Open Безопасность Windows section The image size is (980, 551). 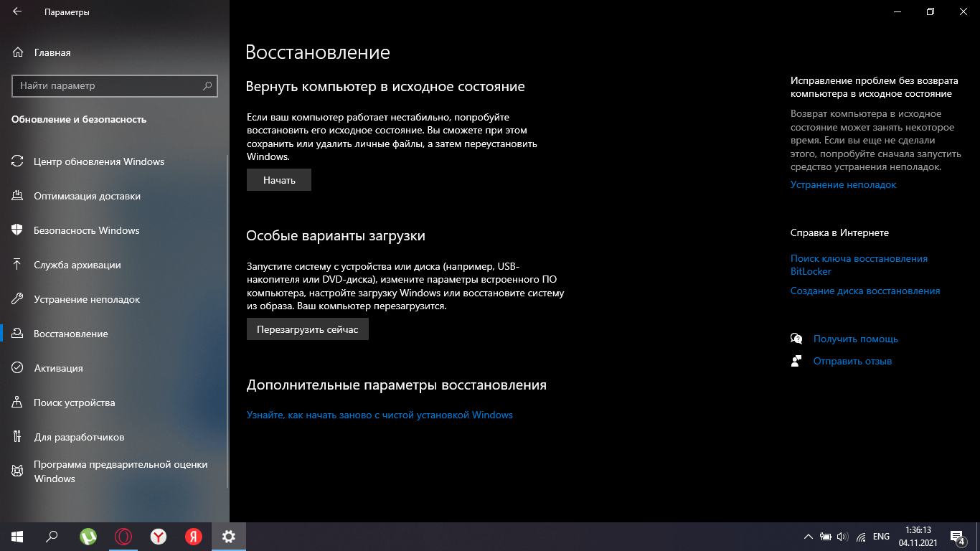point(86,230)
